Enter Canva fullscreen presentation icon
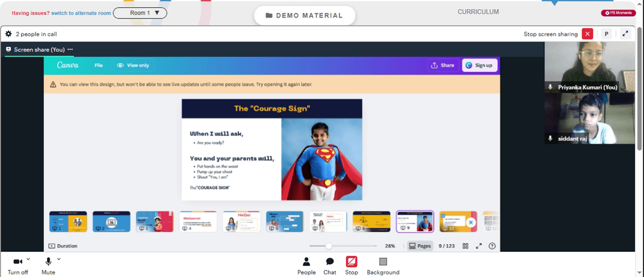This screenshot has height=277, width=644. pyautogui.click(x=479, y=246)
